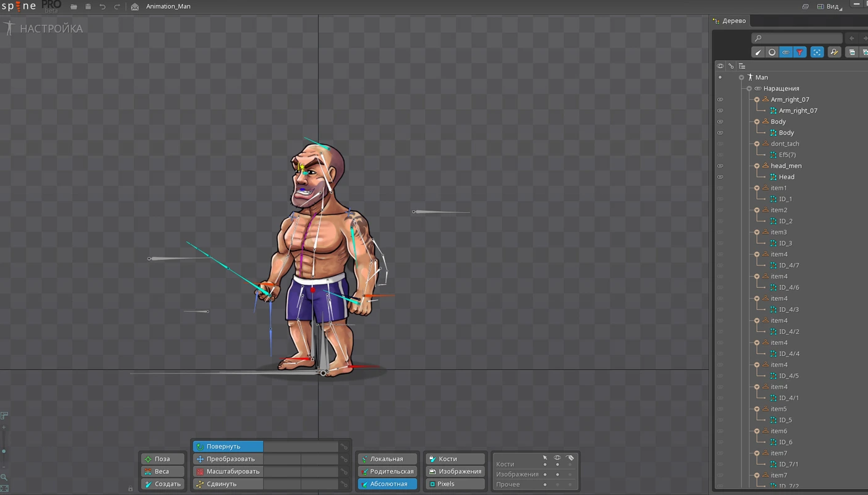Click the Веса button
Screen dimensions: 868x495
point(162,471)
